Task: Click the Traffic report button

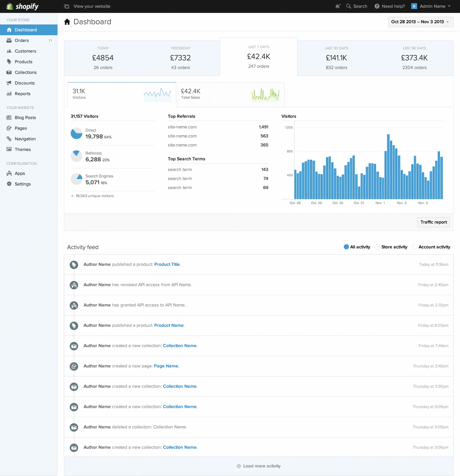Action: point(433,222)
